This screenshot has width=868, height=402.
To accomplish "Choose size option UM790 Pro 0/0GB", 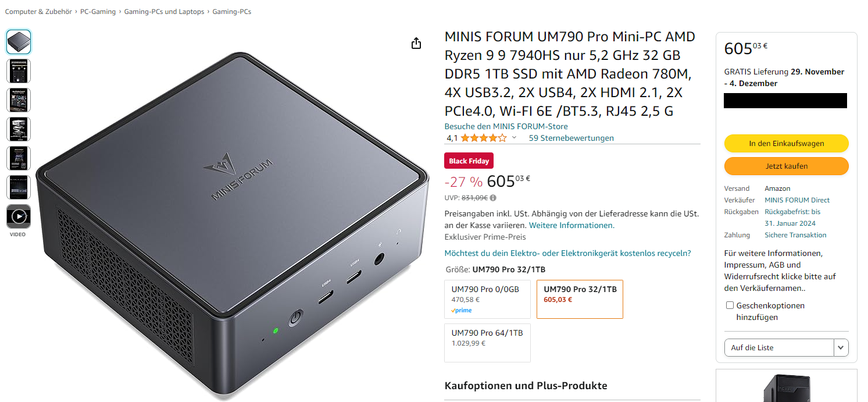I will [487, 299].
